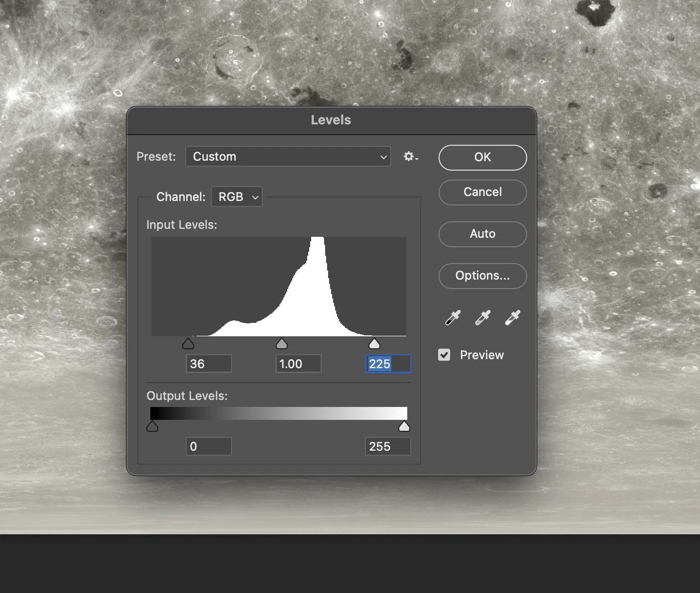
Task: Focus the input shadows field showing 36
Action: click(209, 364)
